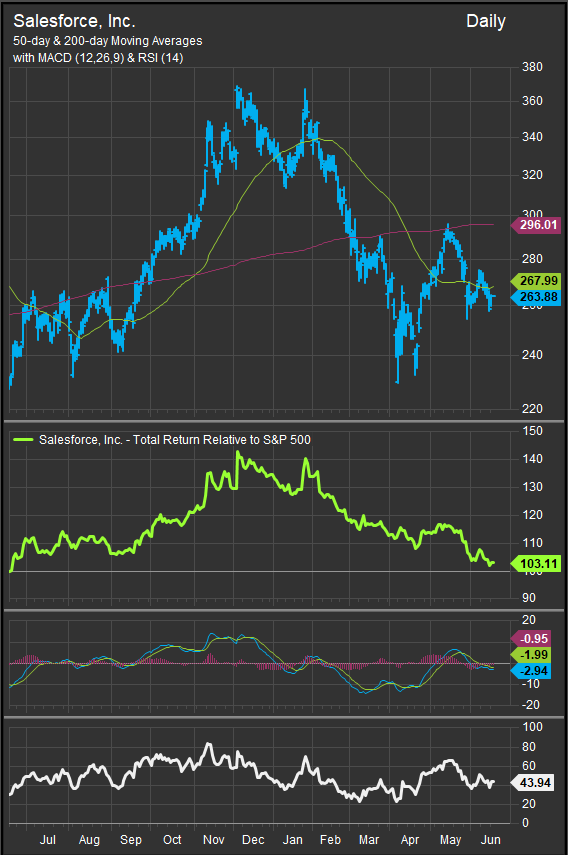Click the 240 price axis label
Viewport: 568px width, 855px height.
click(532, 355)
